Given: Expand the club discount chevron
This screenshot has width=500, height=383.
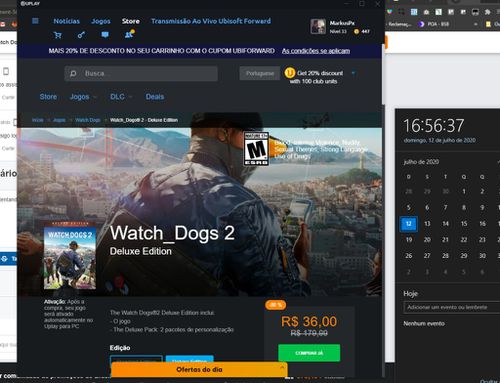Looking at the screenshot, I should pyautogui.click(x=353, y=73).
